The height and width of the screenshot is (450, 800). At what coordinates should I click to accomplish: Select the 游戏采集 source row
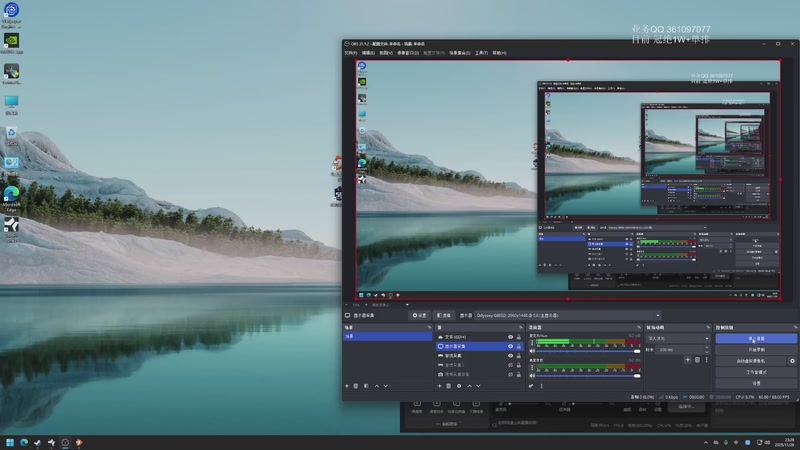coord(479,356)
